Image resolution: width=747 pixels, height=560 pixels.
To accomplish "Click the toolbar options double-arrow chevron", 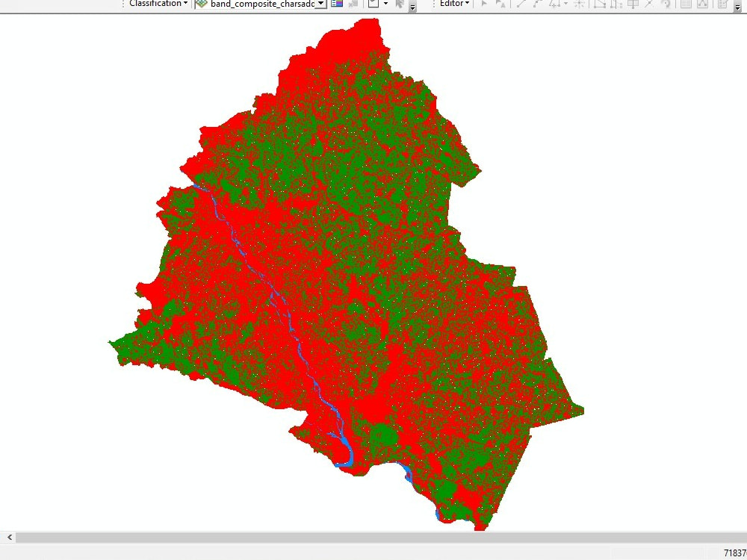I will [x=738, y=5].
